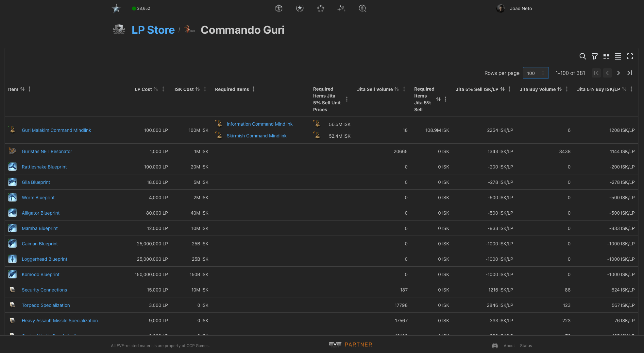Sort table by ISK Cost
This screenshot has height=353, width=644.
click(198, 89)
